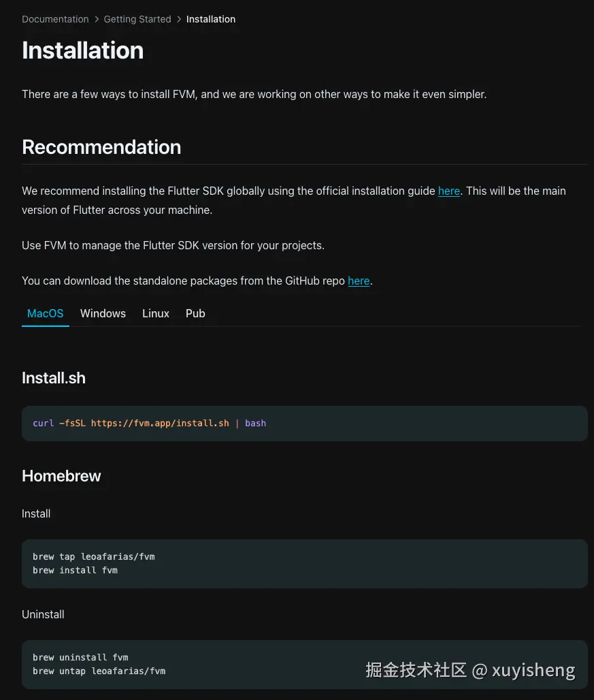Viewport: 594px width, 700px height.
Task: Select the MacOS tab
Action: click(45, 313)
